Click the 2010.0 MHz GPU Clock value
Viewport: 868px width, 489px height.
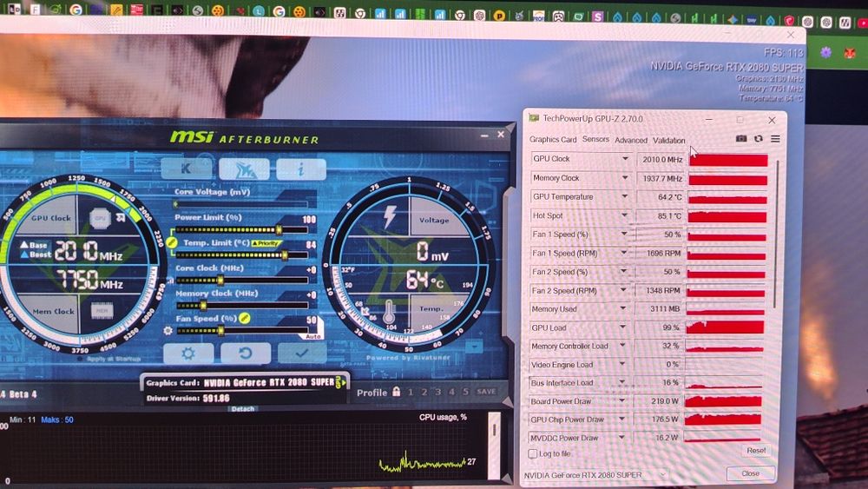pyautogui.click(x=661, y=160)
